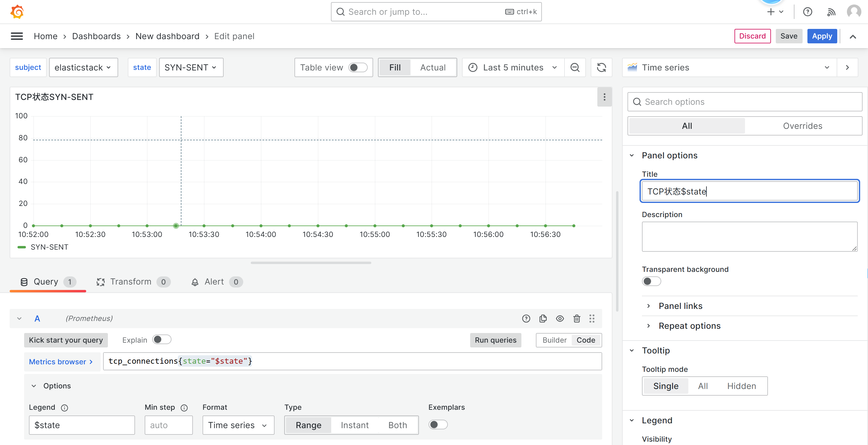The image size is (868, 445).
Task: Duplicate query A
Action: tap(543, 319)
